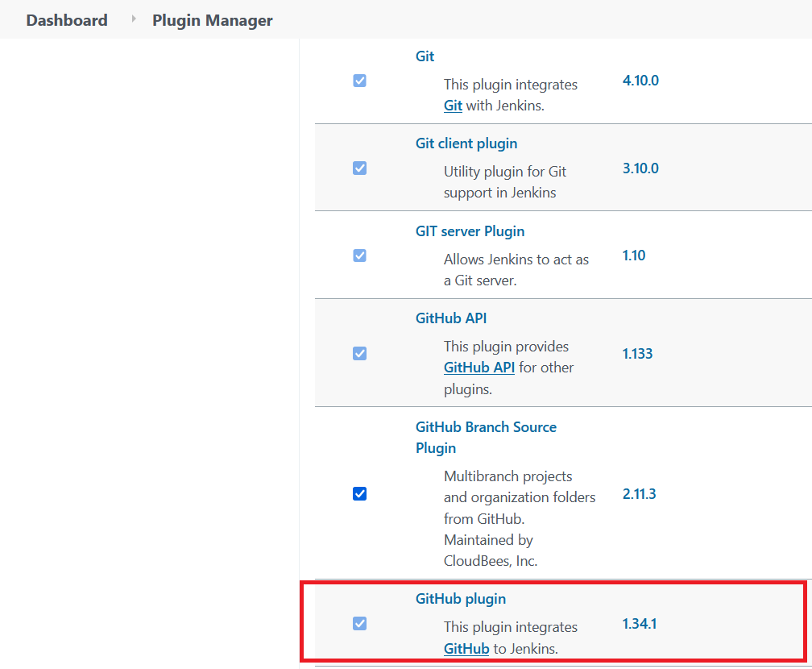The height and width of the screenshot is (669, 812).
Task: Click version 1.133 of GitHub API
Action: (637, 353)
